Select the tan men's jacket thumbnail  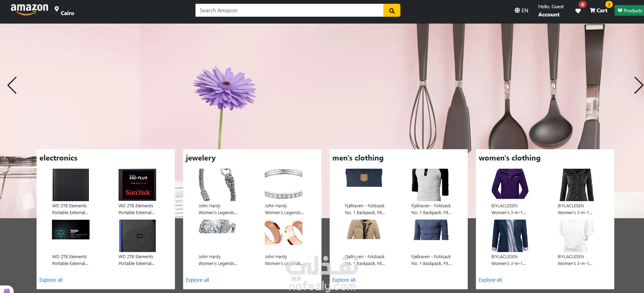tap(364, 229)
